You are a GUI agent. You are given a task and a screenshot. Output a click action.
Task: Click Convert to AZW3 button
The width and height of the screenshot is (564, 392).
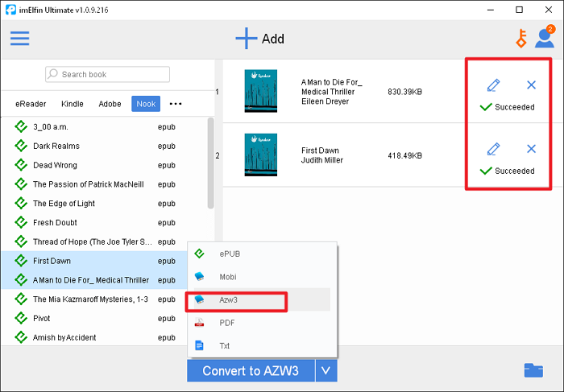(x=251, y=370)
